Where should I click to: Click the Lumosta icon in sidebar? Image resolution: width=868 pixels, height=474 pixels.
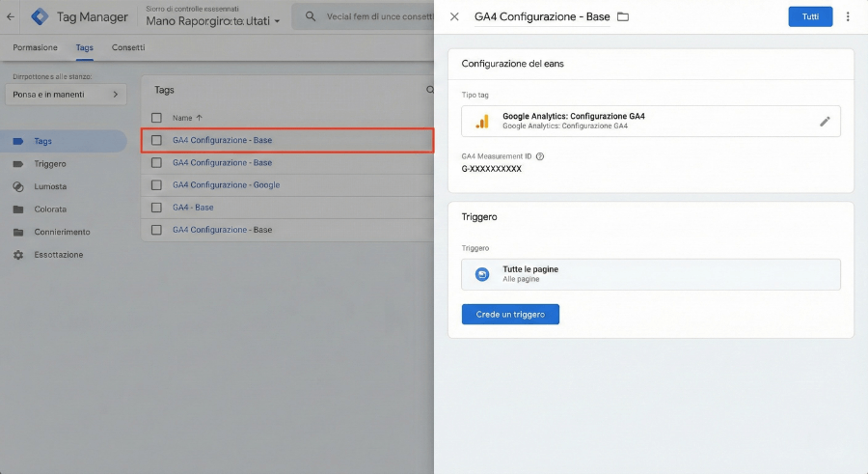18,187
